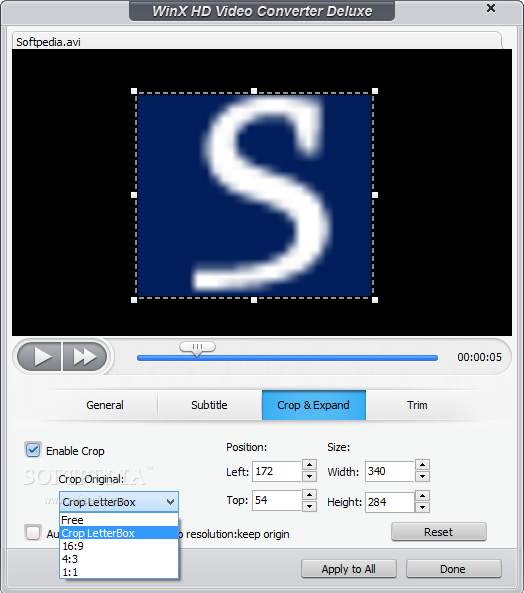This screenshot has width=524, height=593.
Task: Click the top-left crop handle
Action: (134, 91)
